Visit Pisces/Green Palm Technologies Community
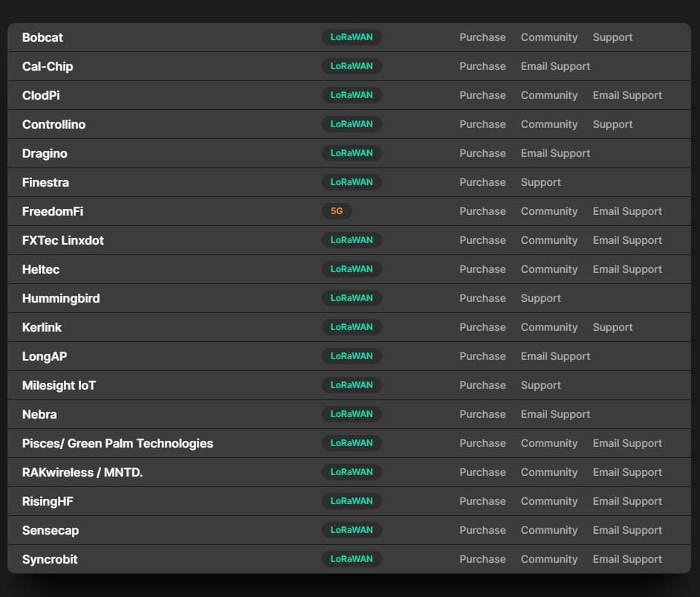The image size is (700, 597). (x=549, y=444)
